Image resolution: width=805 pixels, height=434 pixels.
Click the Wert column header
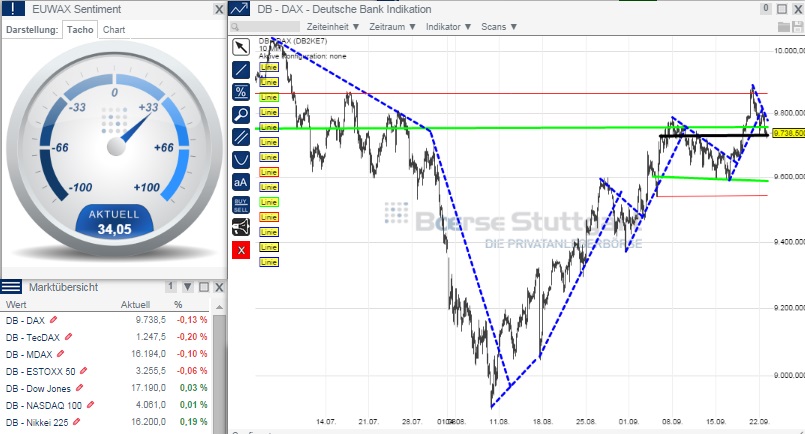point(16,305)
